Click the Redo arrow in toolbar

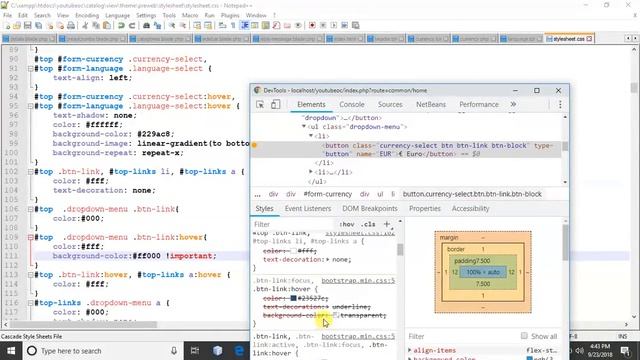(131, 25)
